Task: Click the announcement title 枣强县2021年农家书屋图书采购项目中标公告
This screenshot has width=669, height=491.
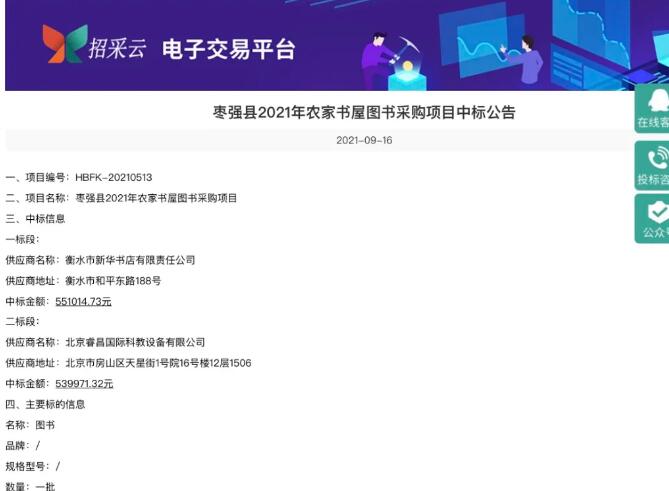Action: click(364, 113)
